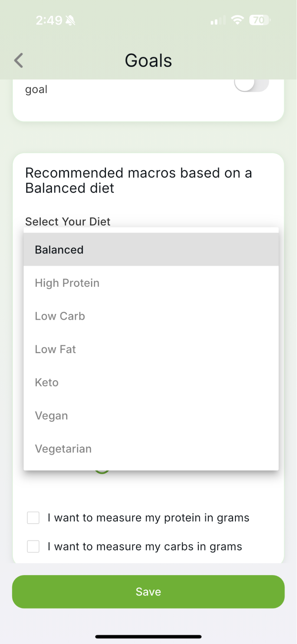Go back using the chevron arrow
The width and height of the screenshot is (297, 644).
click(19, 60)
